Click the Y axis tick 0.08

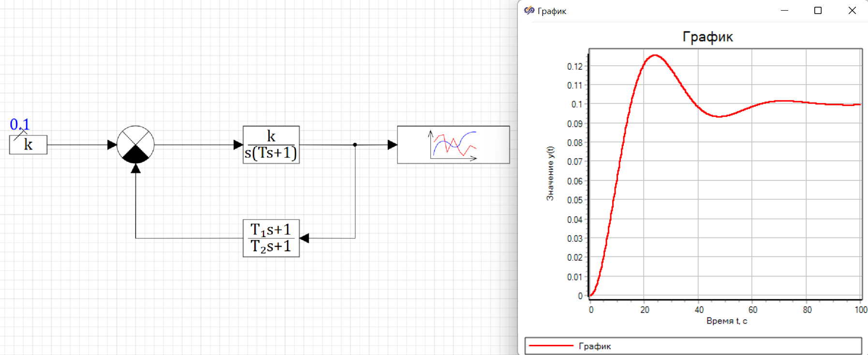click(574, 143)
